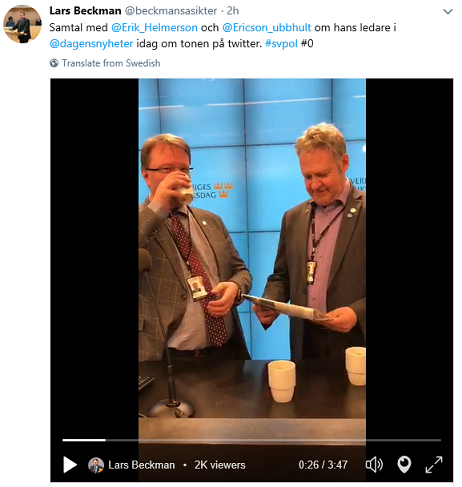Open the #svpol hashtag

[x=281, y=44]
